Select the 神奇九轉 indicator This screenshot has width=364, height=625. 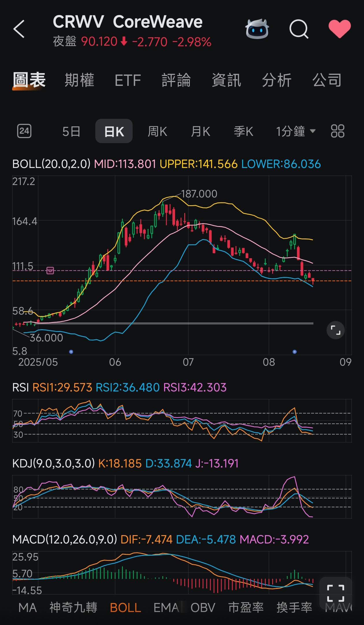(x=73, y=608)
